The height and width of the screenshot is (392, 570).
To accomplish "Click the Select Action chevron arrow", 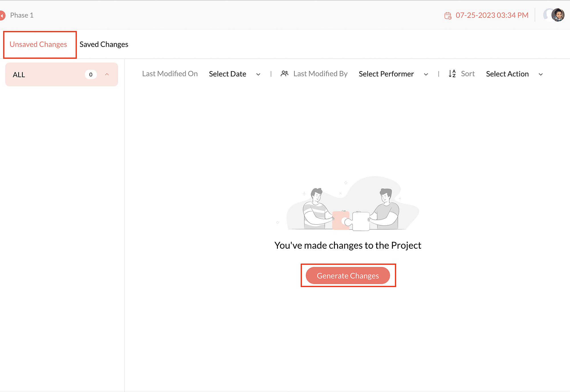I will click(541, 74).
